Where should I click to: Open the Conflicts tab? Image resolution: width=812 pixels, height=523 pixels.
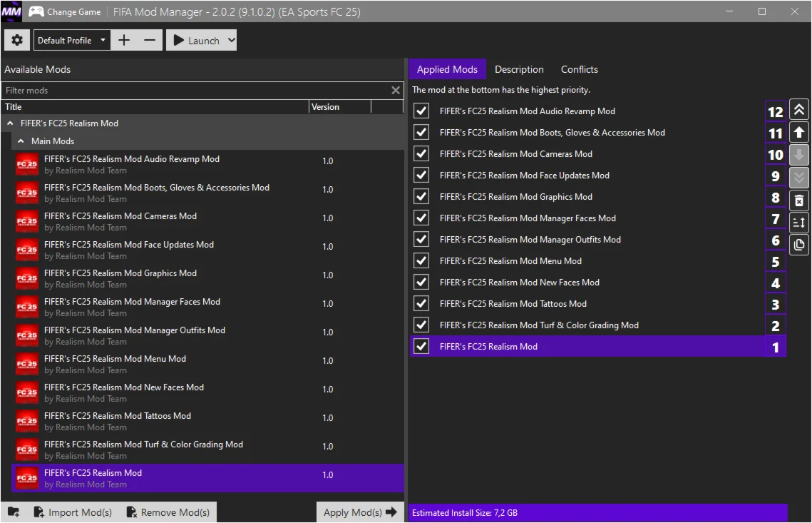[579, 69]
